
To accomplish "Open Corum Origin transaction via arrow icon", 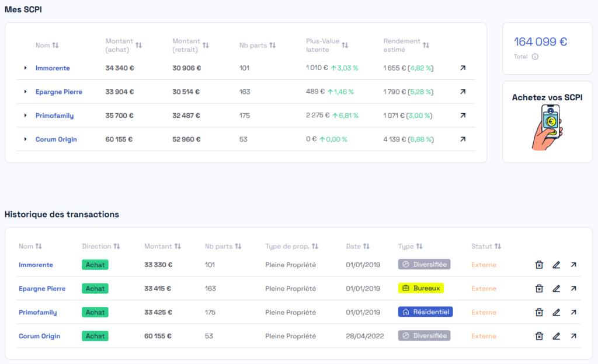I will [573, 336].
